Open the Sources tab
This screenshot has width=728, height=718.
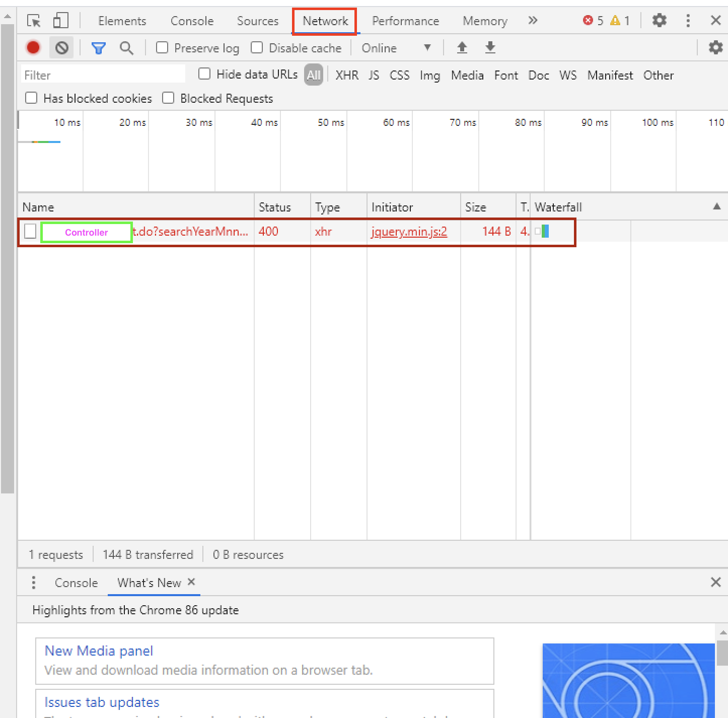coord(258,21)
